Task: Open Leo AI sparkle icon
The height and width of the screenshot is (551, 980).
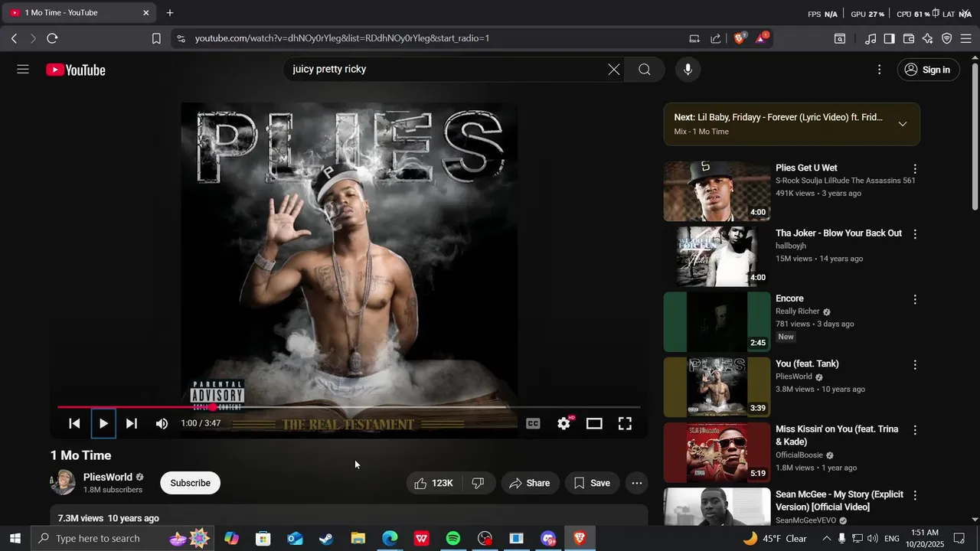Action: tap(928, 38)
